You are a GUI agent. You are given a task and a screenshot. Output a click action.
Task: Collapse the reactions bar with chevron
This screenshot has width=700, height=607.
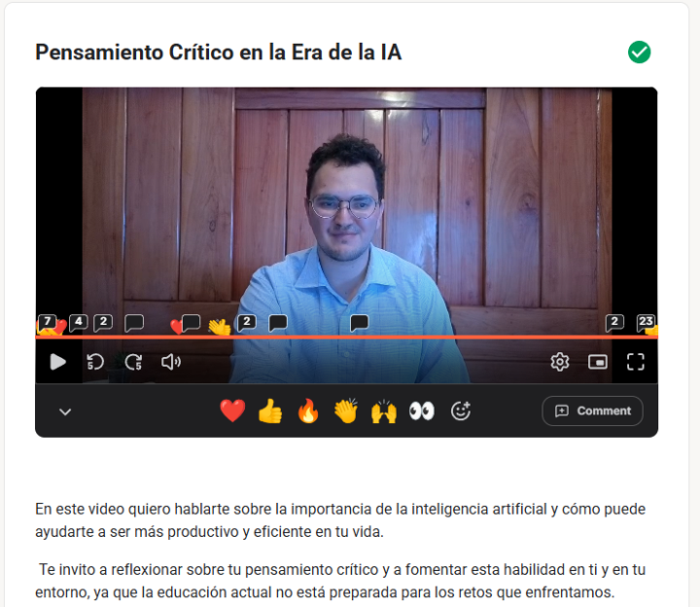(65, 411)
